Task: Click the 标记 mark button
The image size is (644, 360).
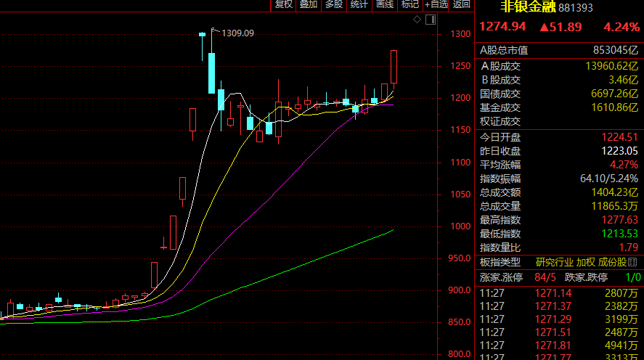Action: [x=409, y=4]
